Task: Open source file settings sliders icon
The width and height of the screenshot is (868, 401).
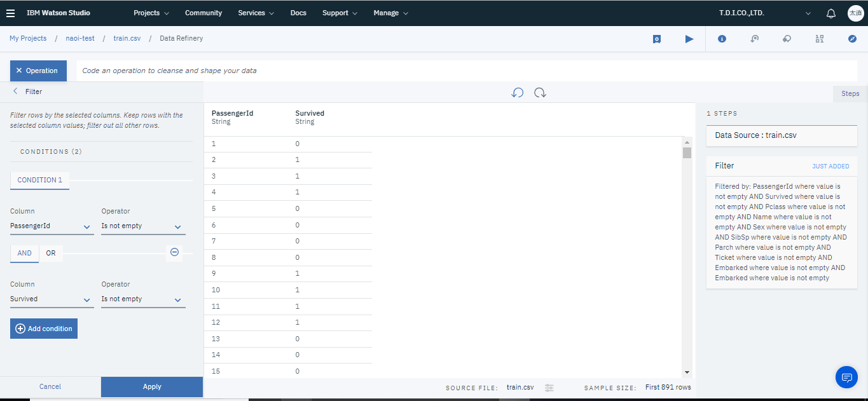Action: [549, 388]
